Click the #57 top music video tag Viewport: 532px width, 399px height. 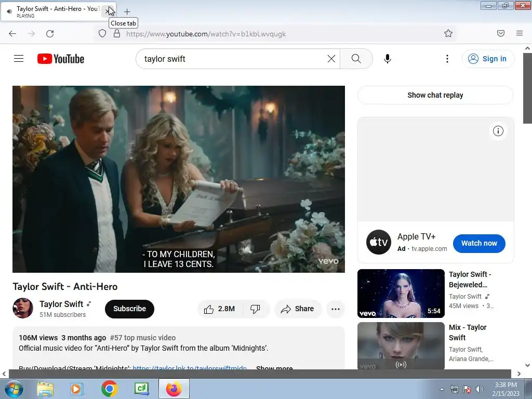[143, 338]
